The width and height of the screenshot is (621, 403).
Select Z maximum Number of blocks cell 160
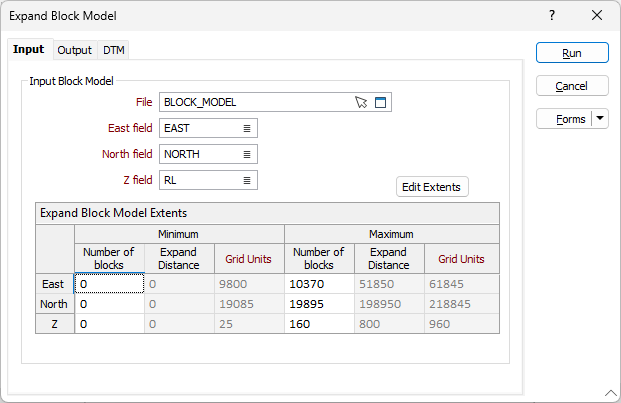[x=319, y=323]
